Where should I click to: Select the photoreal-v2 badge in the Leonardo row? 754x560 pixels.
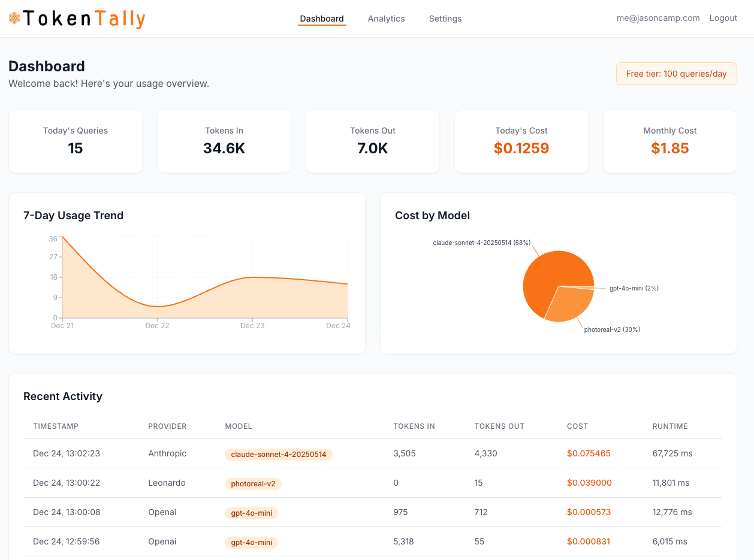pyautogui.click(x=253, y=483)
